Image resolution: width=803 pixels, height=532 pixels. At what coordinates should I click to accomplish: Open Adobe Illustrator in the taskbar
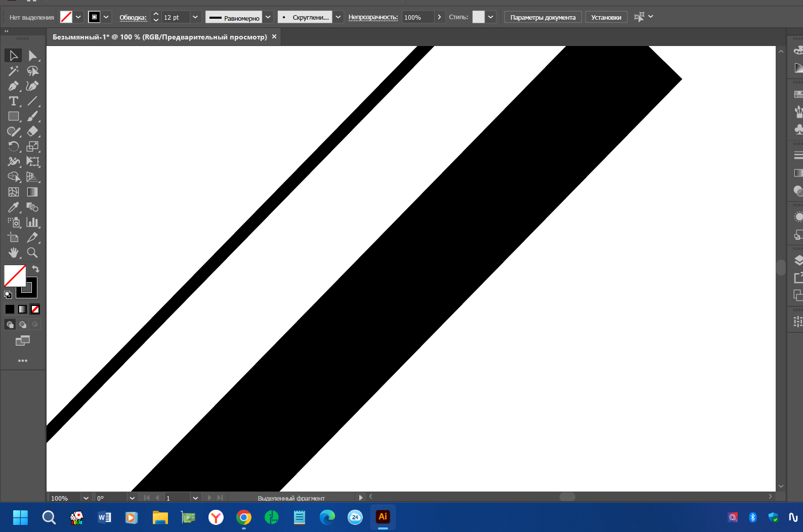[x=383, y=517]
